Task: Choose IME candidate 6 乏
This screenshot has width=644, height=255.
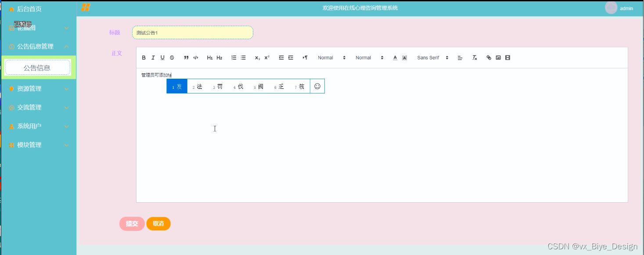Action: click(279, 86)
